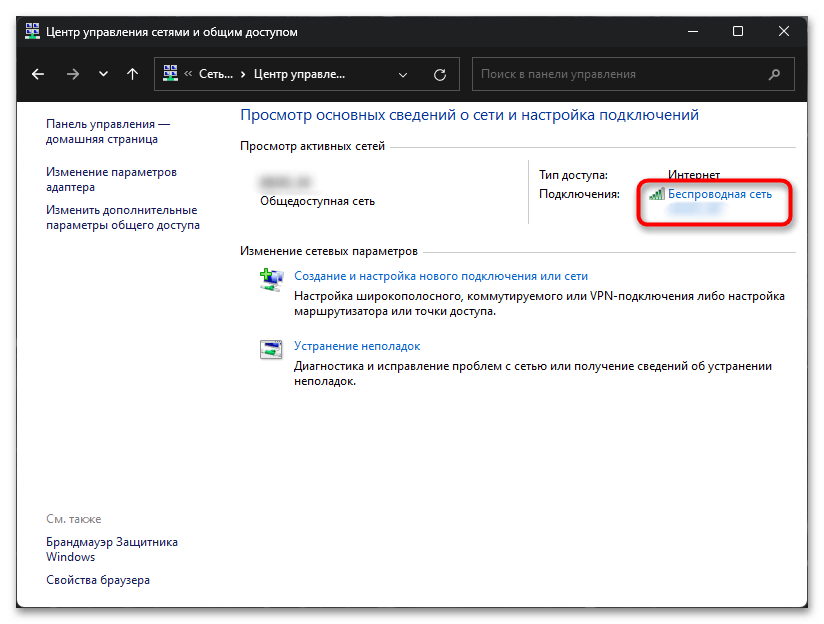Select the 'Сеть...' breadcrumb segment
824x624 pixels.
(215, 74)
